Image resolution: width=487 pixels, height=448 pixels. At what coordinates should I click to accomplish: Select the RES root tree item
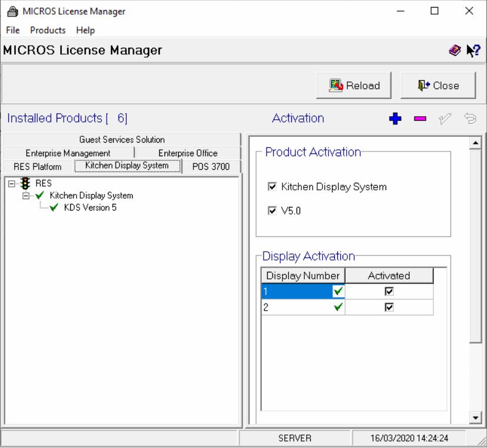(x=44, y=183)
